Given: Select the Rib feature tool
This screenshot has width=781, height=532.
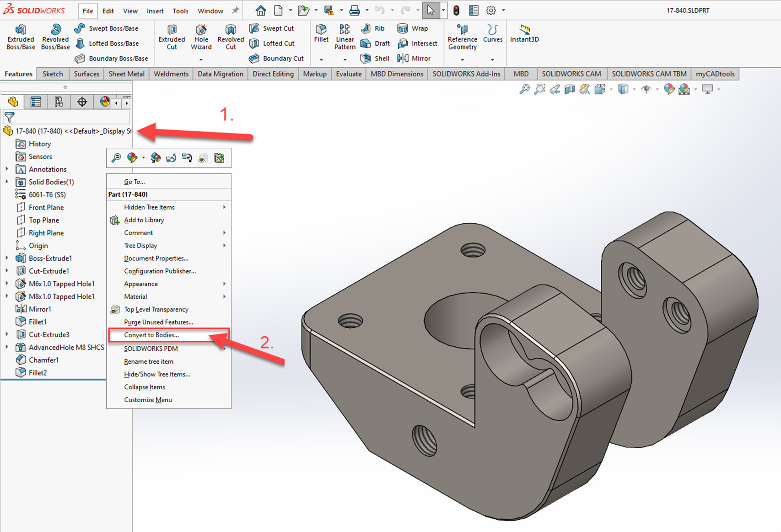Looking at the screenshot, I should [x=373, y=28].
